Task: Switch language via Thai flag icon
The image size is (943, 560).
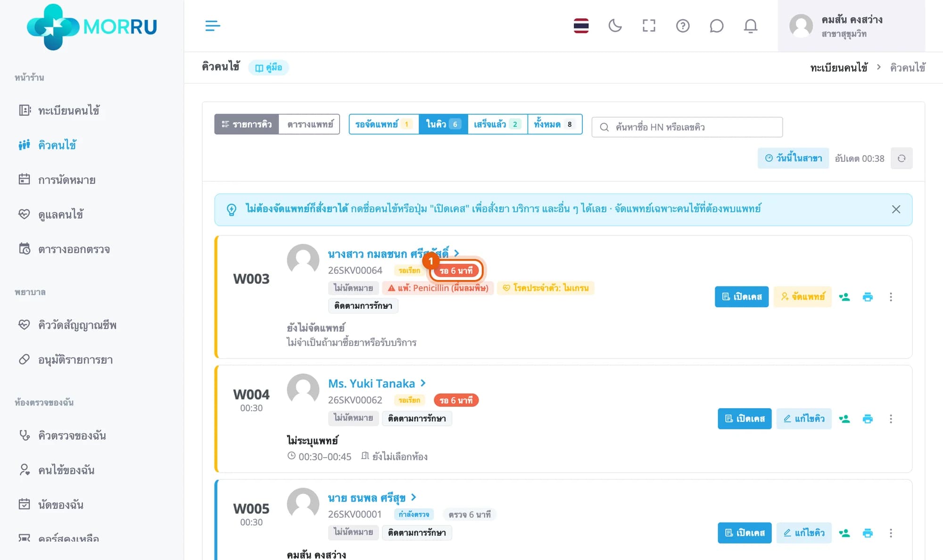Action: click(581, 25)
